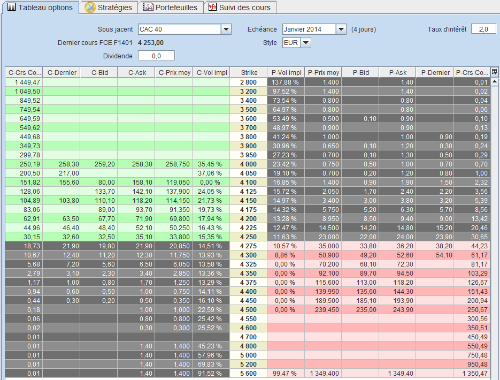Sort by the C-Vol Impl column header
Image resolution: width=500 pixels, height=380 pixels.
(x=211, y=72)
